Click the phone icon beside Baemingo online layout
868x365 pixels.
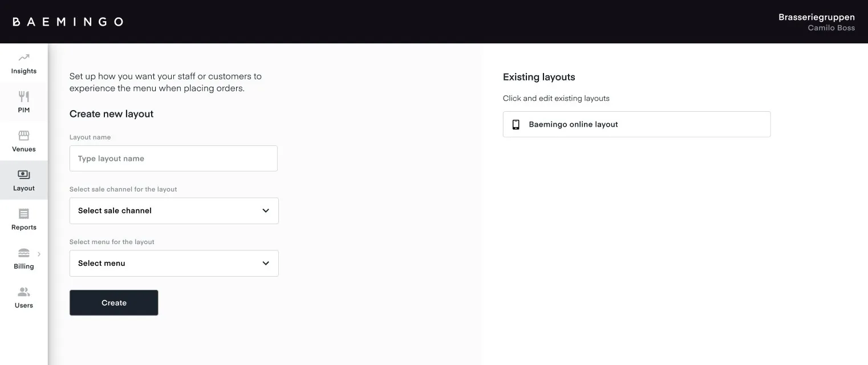(x=516, y=124)
